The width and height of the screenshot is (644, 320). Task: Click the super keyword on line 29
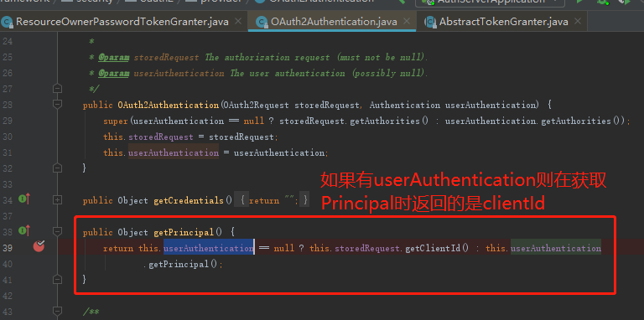click(116, 121)
